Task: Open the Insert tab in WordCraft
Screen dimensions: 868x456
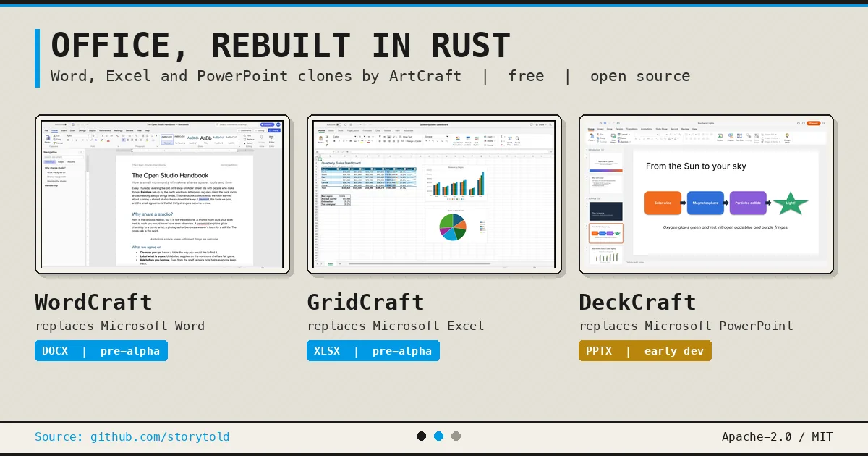Action: tap(64, 130)
